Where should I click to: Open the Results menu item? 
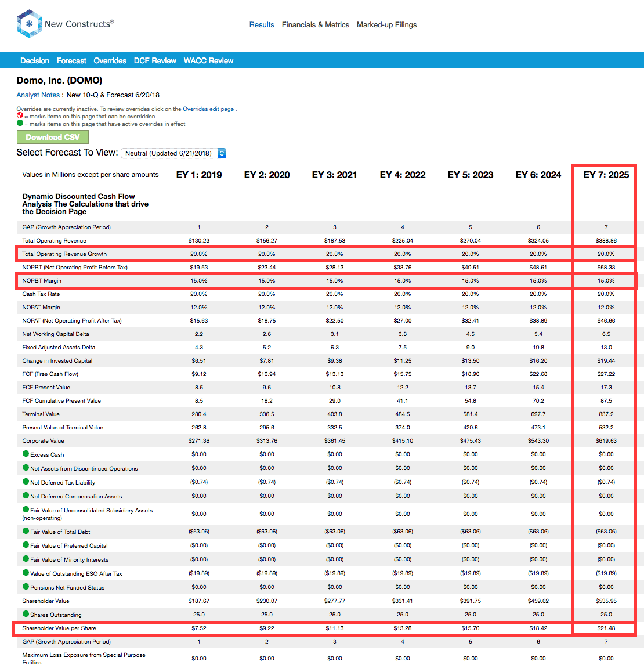click(x=262, y=25)
